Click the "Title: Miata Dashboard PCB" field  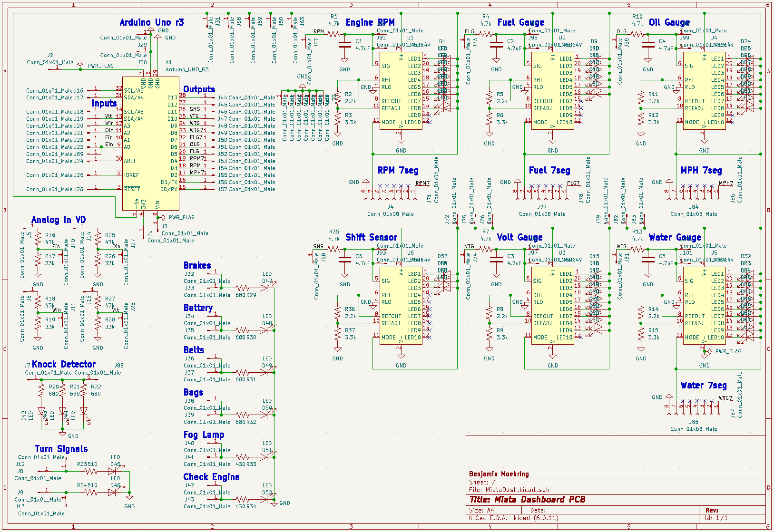point(528,500)
